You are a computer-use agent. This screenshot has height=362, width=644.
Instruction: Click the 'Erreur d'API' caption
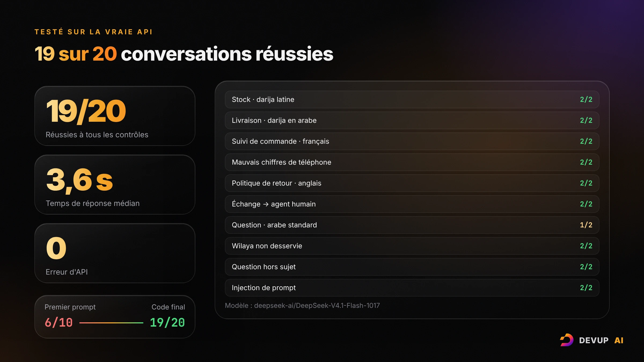pos(67,272)
